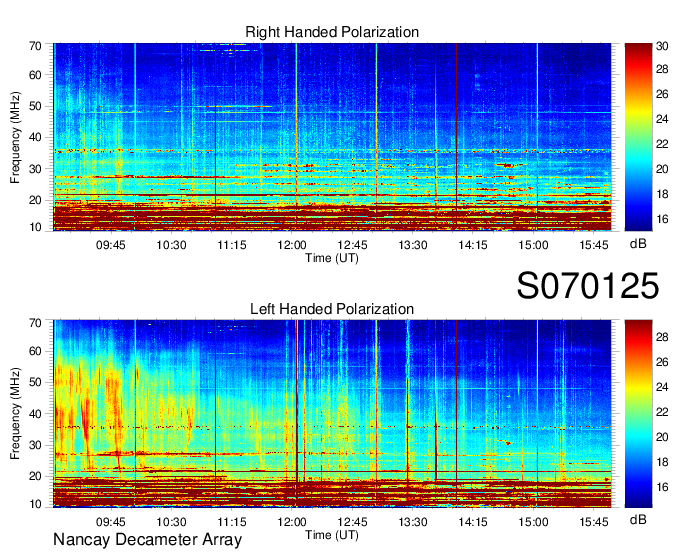This screenshot has height=552, width=680.
Task: Click the Time (UT) label under the Right Handed plot
Action: (x=332, y=258)
